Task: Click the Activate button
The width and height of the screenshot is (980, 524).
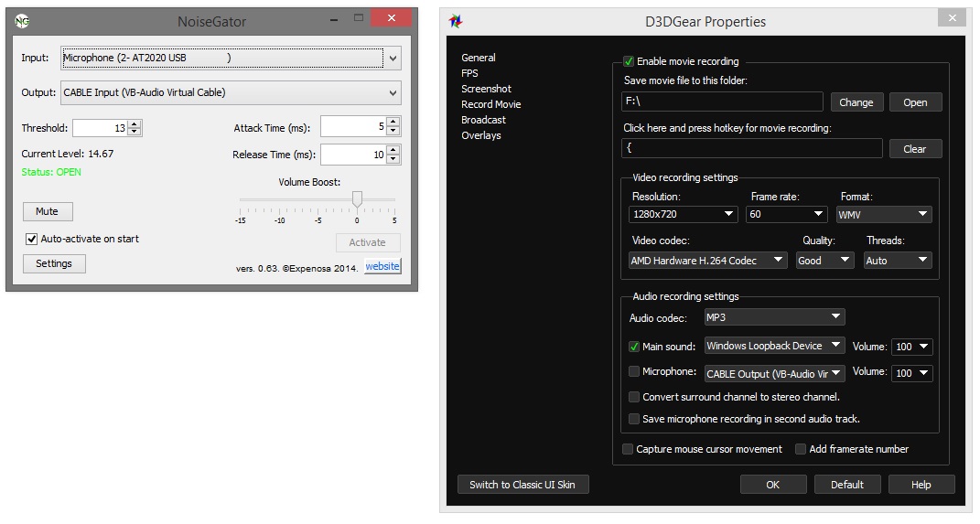Action: tap(368, 242)
